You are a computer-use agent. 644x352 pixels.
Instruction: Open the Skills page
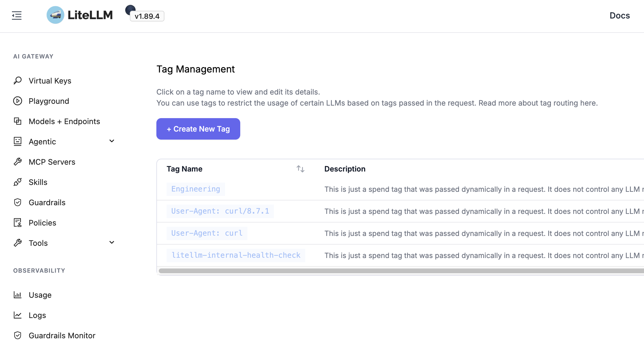click(38, 182)
